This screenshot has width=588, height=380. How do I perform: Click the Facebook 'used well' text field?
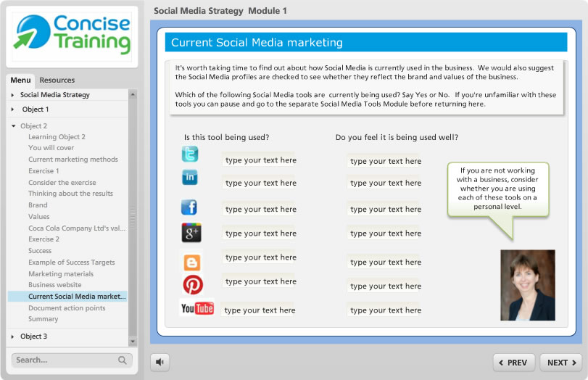coord(384,210)
